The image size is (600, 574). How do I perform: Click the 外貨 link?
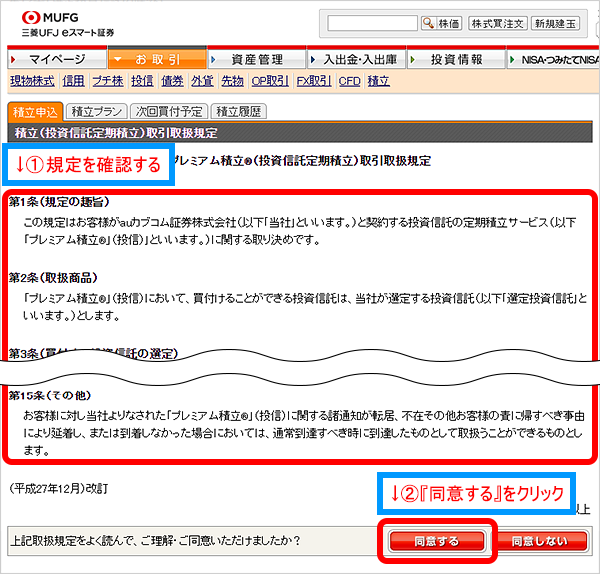point(202,81)
